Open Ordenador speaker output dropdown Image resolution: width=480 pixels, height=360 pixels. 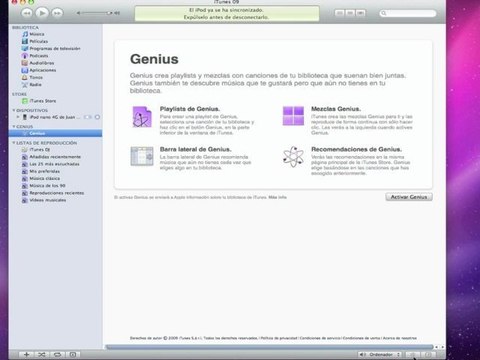point(380,354)
